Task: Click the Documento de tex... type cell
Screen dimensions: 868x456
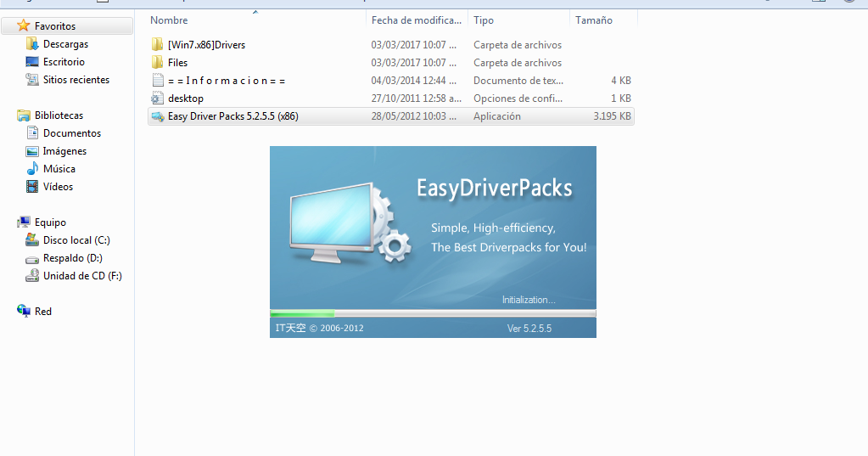Action: (x=518, y=81)
